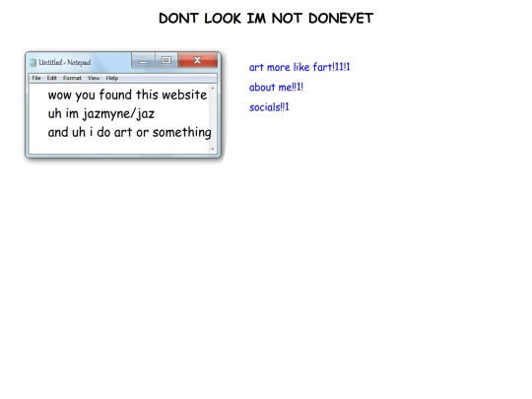The width and height of the screenshot is (532, 399).
Task: Open the 'art more like fart!11!1' link
Action: click(299, 67)
